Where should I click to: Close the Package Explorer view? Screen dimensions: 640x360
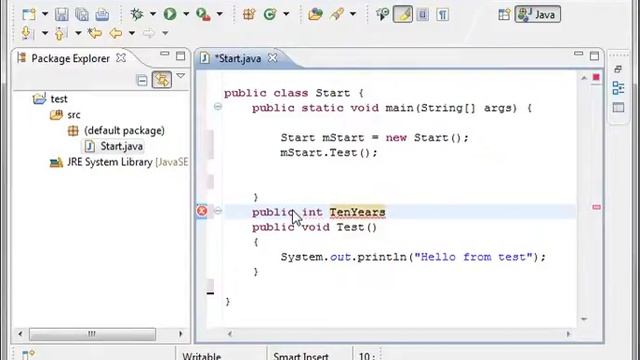121,58
